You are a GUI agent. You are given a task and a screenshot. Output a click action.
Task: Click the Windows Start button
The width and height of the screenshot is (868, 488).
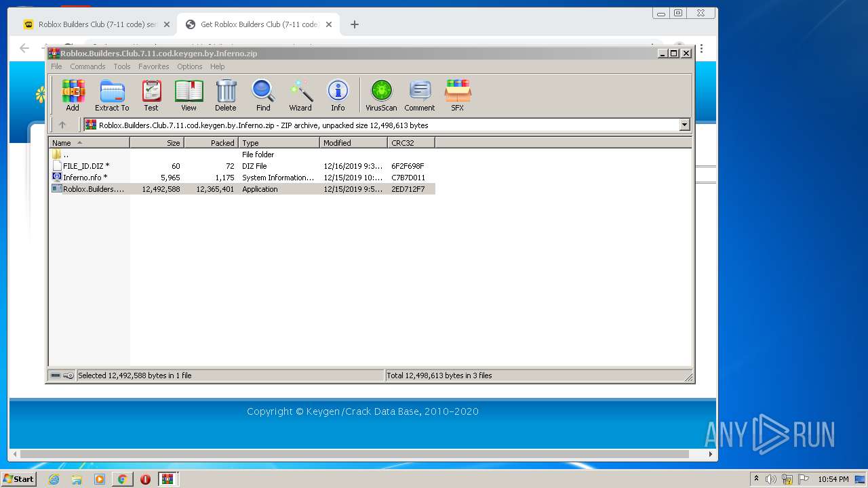tap(18, 479)
